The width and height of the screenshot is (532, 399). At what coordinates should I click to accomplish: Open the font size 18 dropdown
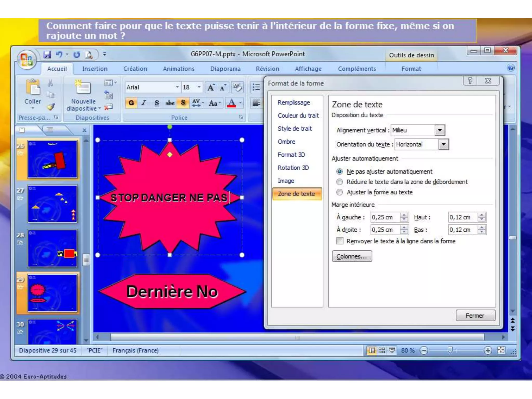199,87
